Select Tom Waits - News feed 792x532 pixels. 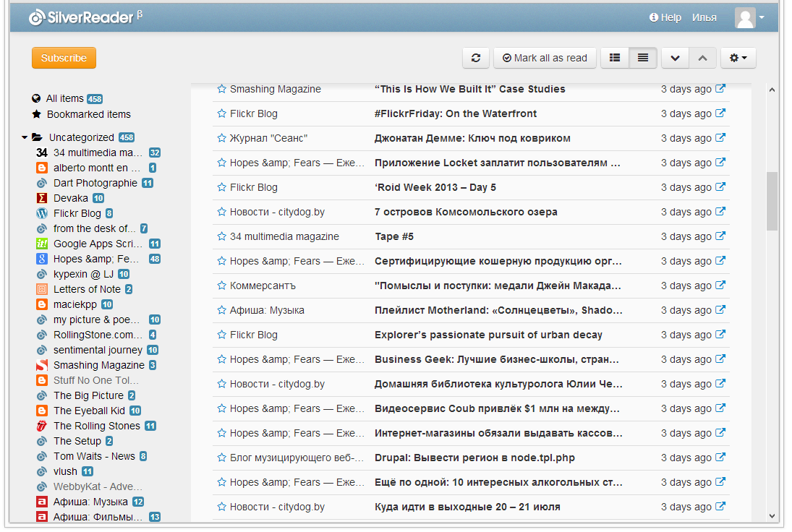(x=91, y=456)
